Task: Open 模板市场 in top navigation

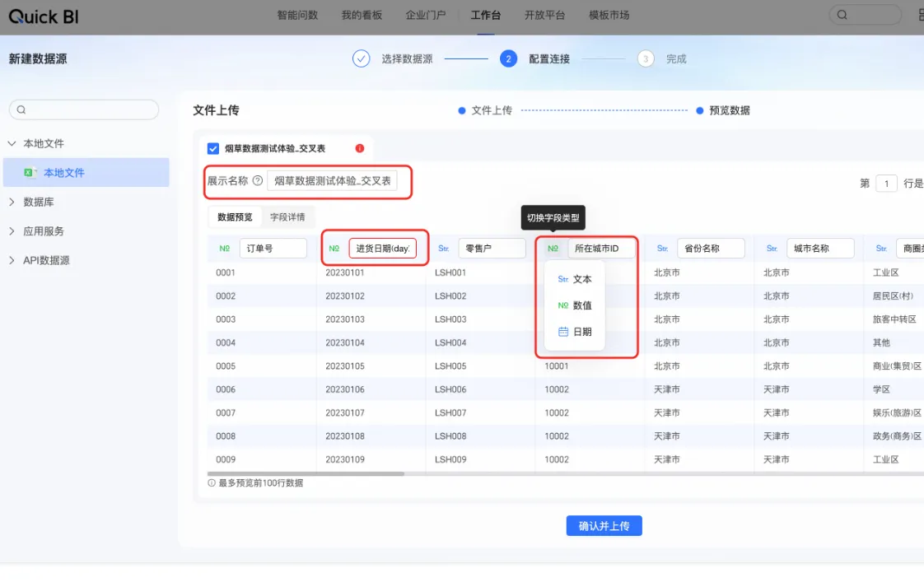Action: 609,16
